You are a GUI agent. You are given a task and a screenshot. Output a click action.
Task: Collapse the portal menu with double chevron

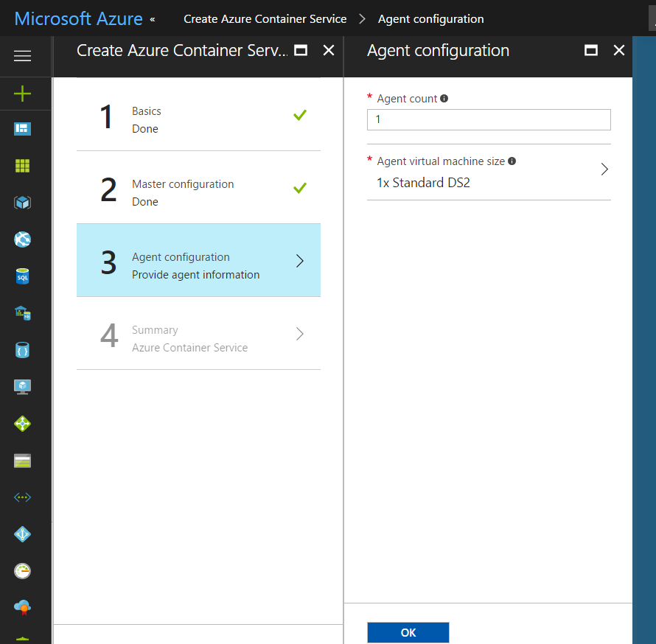[153, 19]
